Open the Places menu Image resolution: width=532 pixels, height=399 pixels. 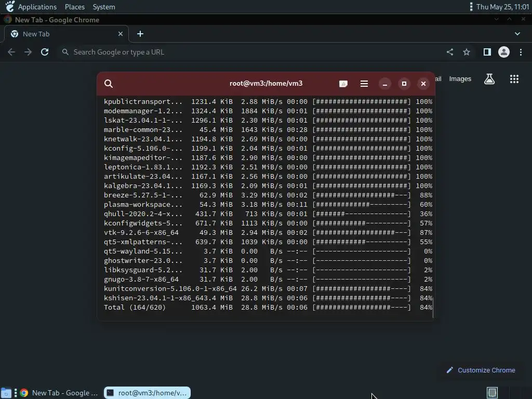pyautogui.click(x=75, y=7)
